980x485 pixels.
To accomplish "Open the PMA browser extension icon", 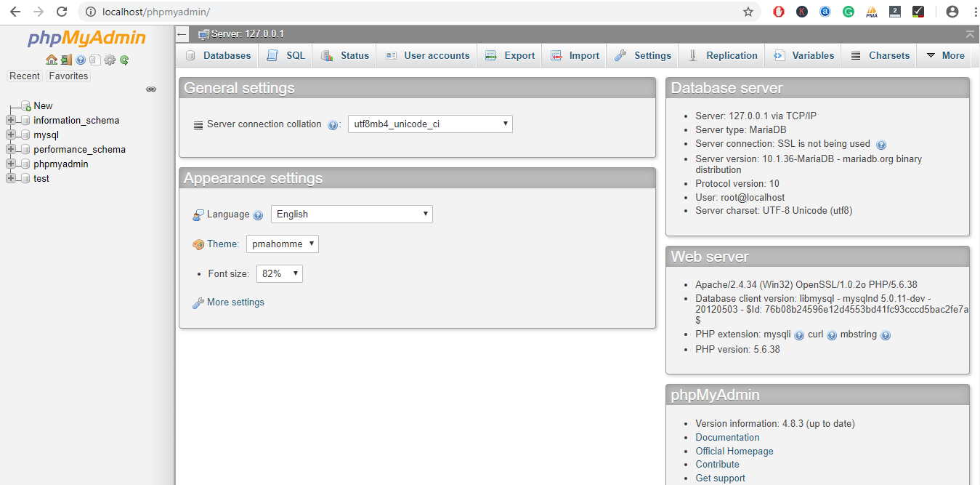I will point(872,12).
